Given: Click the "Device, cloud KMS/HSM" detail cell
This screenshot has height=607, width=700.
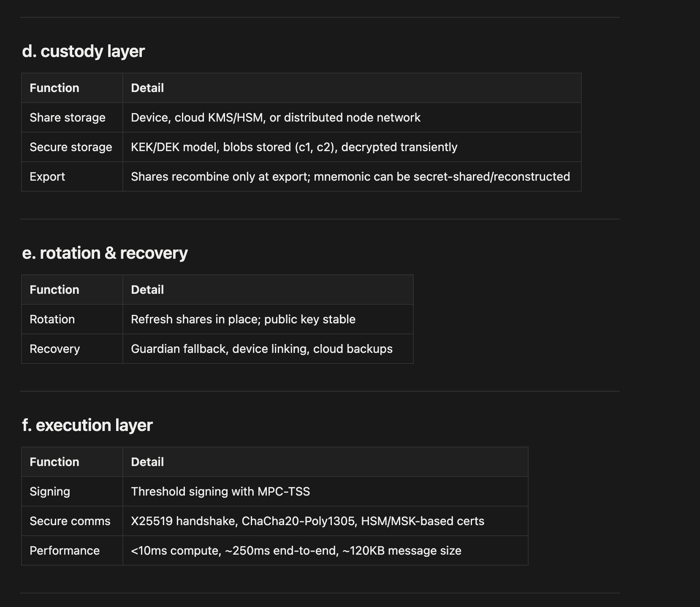Looking at the screenshot, I should point(275,117).
